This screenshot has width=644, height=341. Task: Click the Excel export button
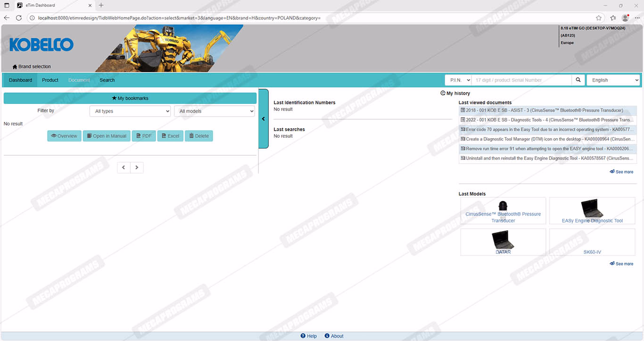(x=170, y=136)
